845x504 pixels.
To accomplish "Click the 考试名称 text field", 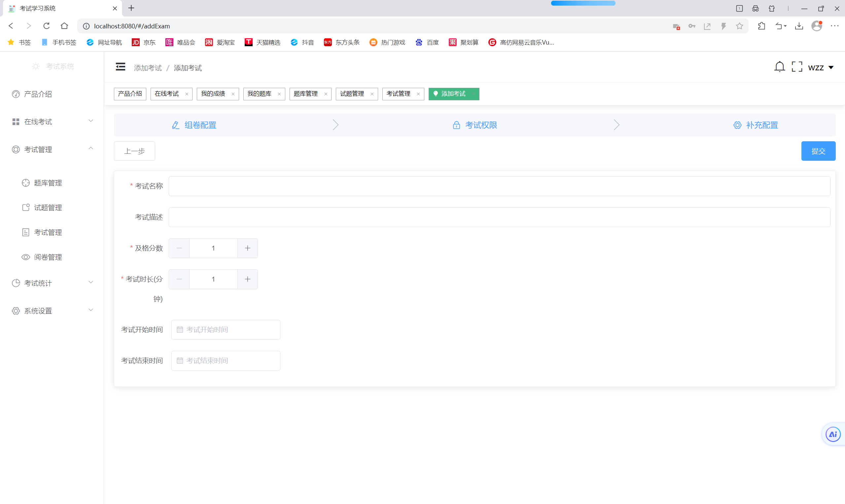I will click(x=499, y=186).
